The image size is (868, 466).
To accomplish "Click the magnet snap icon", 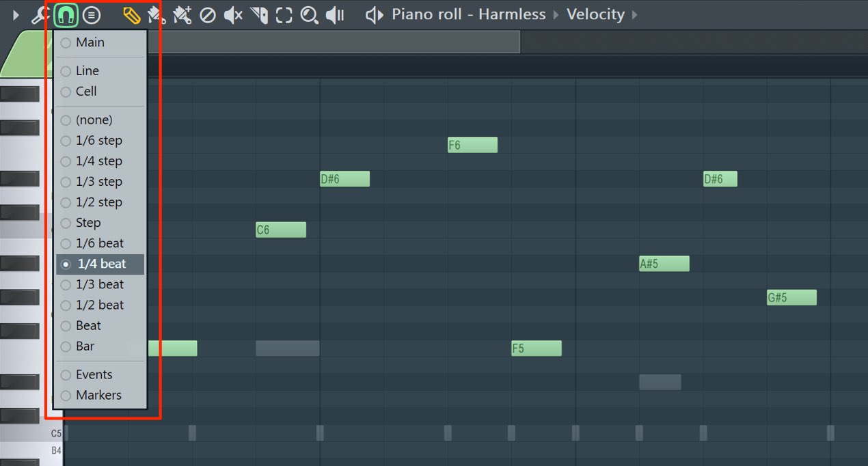I will point(66,14).
